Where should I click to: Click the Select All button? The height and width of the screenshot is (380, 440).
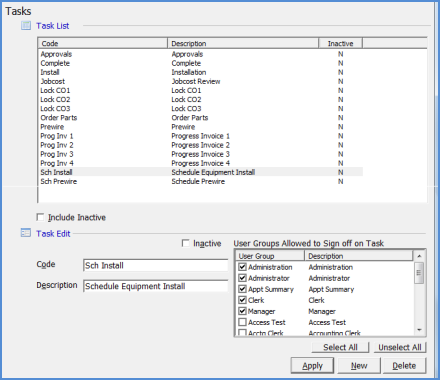(340, 347)
